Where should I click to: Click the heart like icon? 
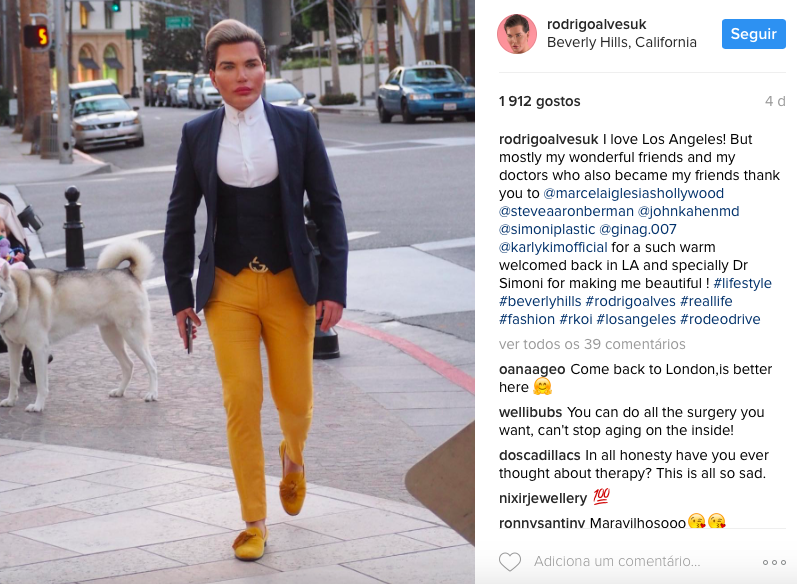click(510, 562)
